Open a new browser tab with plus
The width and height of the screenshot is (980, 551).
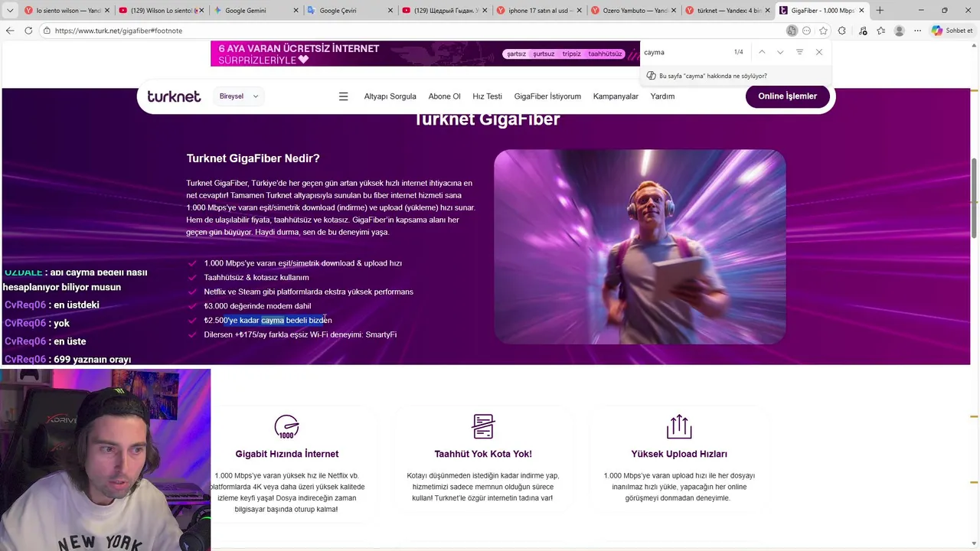tap(880, 11)
